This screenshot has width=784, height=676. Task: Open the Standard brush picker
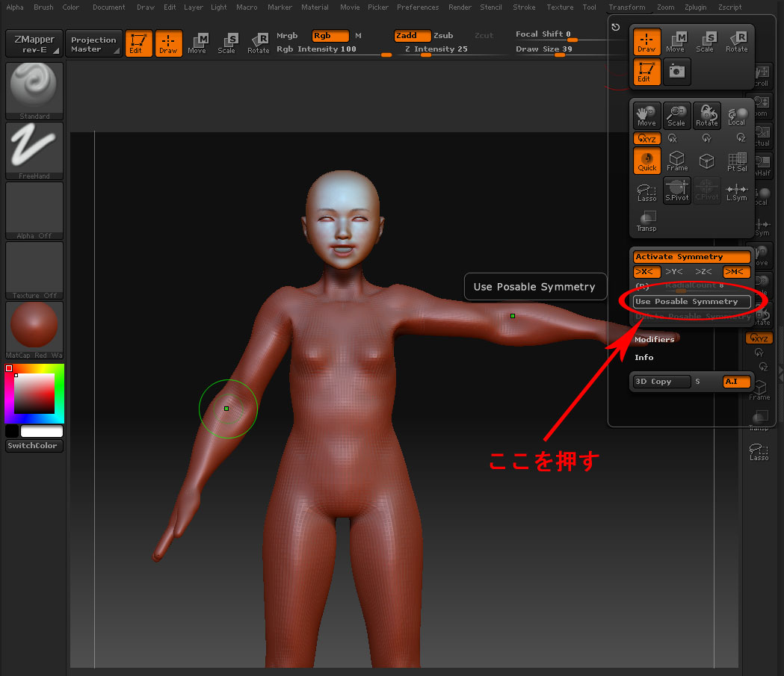tap(34, 91)
